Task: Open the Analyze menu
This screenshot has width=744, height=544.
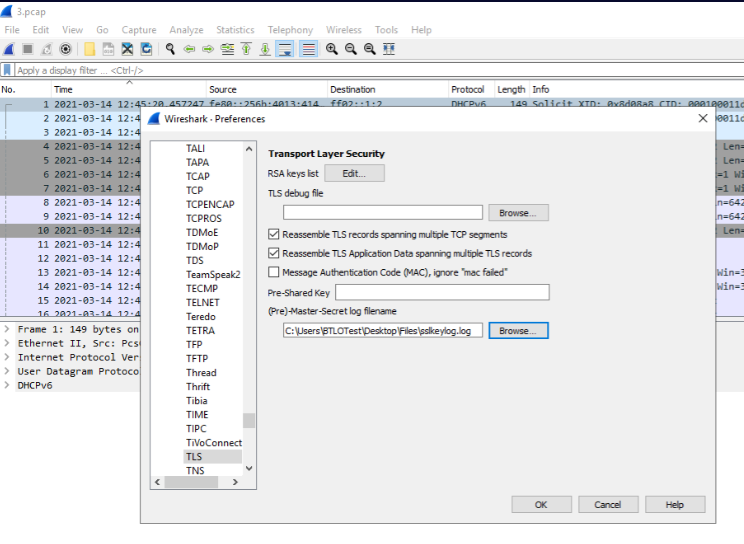Action: coord(186,30)
